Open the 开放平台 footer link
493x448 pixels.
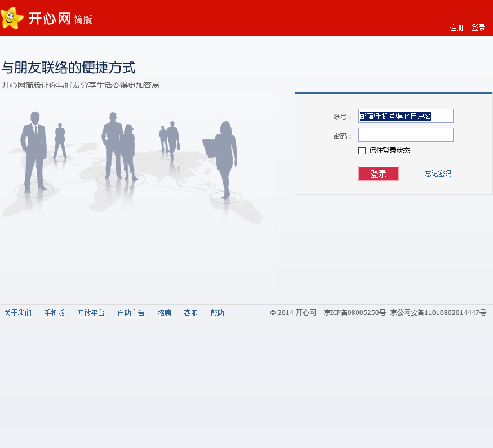[91, 313]
